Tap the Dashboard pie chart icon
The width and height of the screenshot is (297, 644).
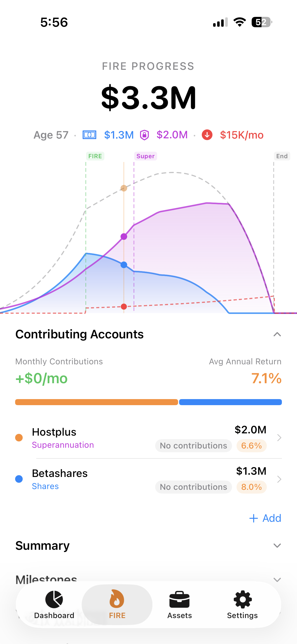click(x=54, y=599)
